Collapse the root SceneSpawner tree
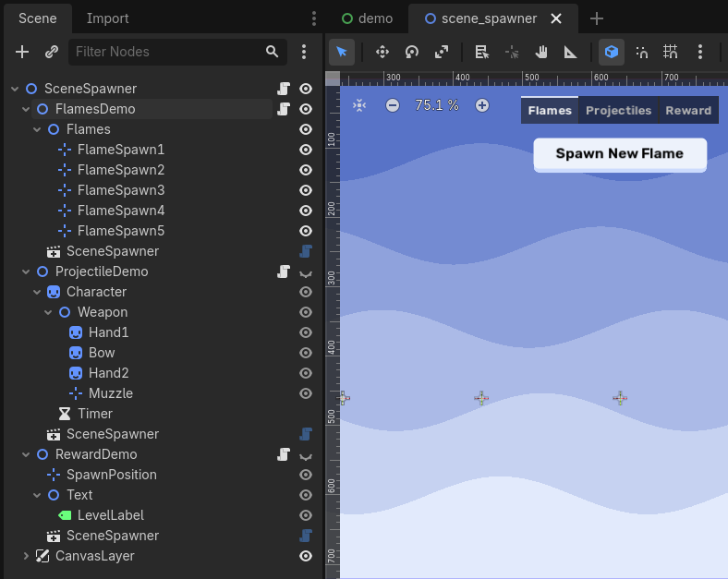728x579 pixels. click(15, 89)
